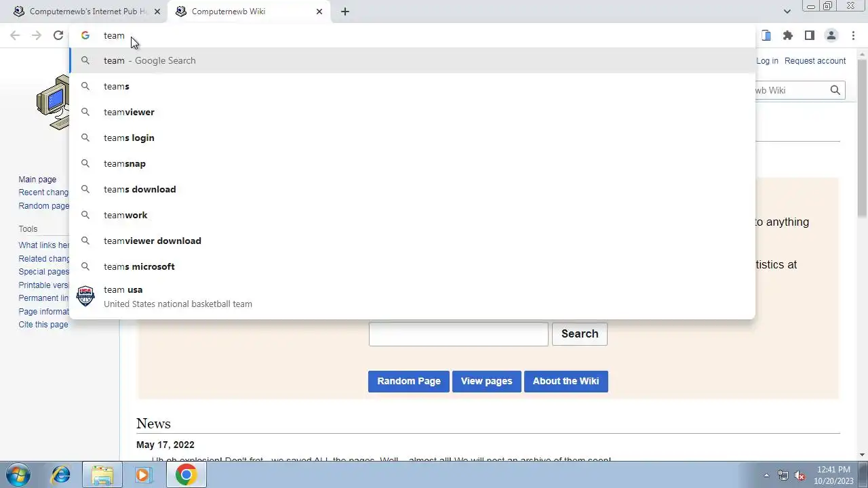Choose the 'teamviewer download' suggestion
The width and height of the screenshot is (868, 488).
[x=412, y=241]
